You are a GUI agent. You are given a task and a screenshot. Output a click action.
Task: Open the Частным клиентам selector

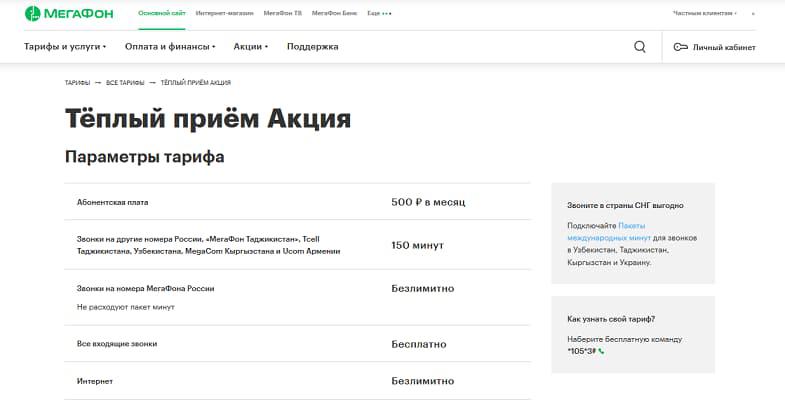(x=704, y=14)
